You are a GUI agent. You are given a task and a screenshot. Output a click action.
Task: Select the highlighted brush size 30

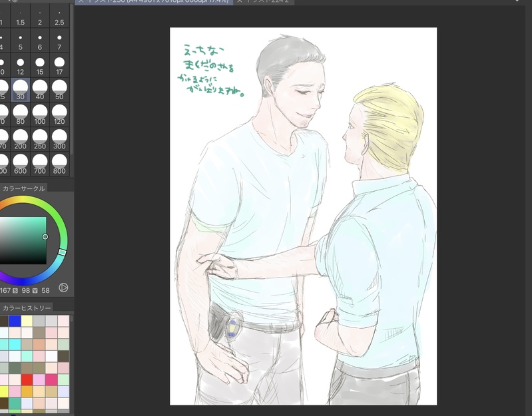21,90
